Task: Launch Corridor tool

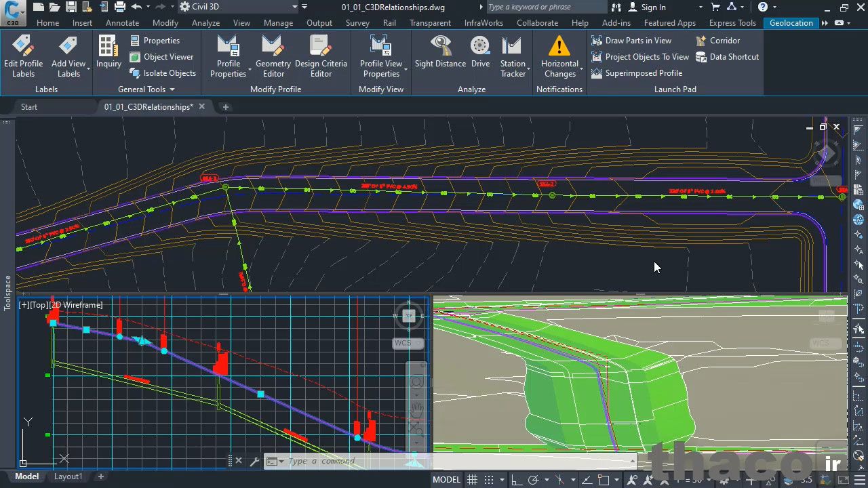Action: pyautogui.click(x=717, y=41)
